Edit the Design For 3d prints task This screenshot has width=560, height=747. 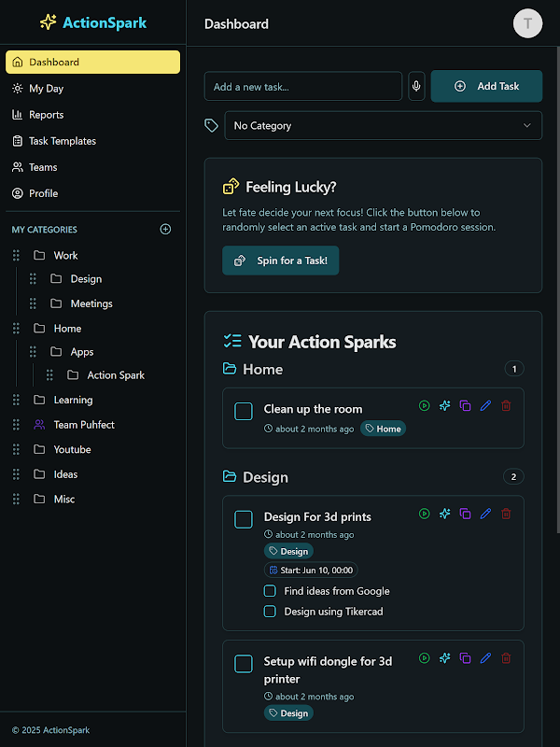[x=485, y=514]
